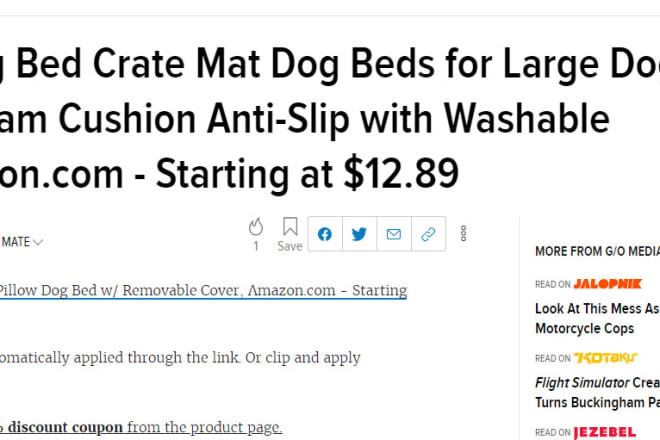Image resolution: width=660 pixels, height=440 pixels.
Task: Open the three-dot more options menu
Action: click(463, 233)
